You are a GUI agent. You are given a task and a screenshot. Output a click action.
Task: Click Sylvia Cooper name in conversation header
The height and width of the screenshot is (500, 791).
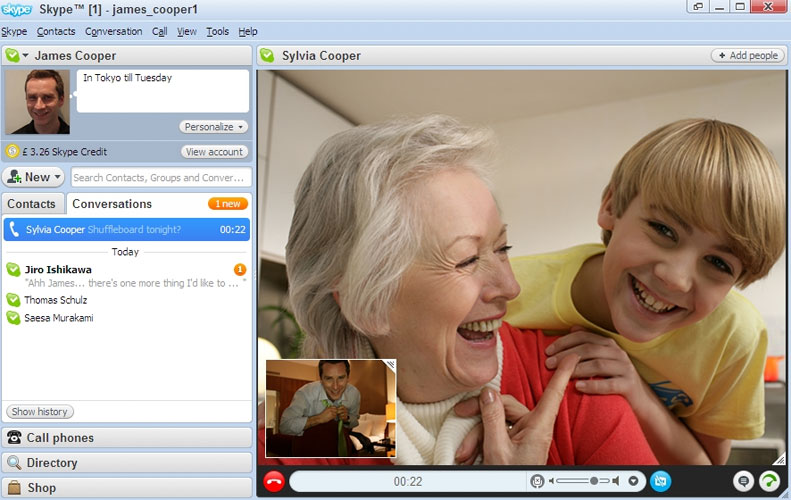[x=321, y=55]
